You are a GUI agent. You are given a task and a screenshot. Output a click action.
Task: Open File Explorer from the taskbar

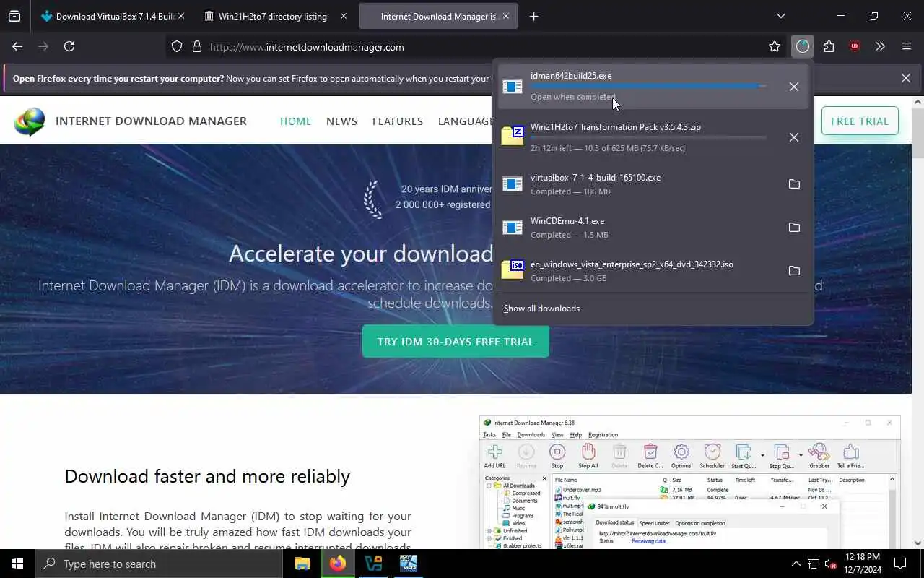click(x=302, y=564)
